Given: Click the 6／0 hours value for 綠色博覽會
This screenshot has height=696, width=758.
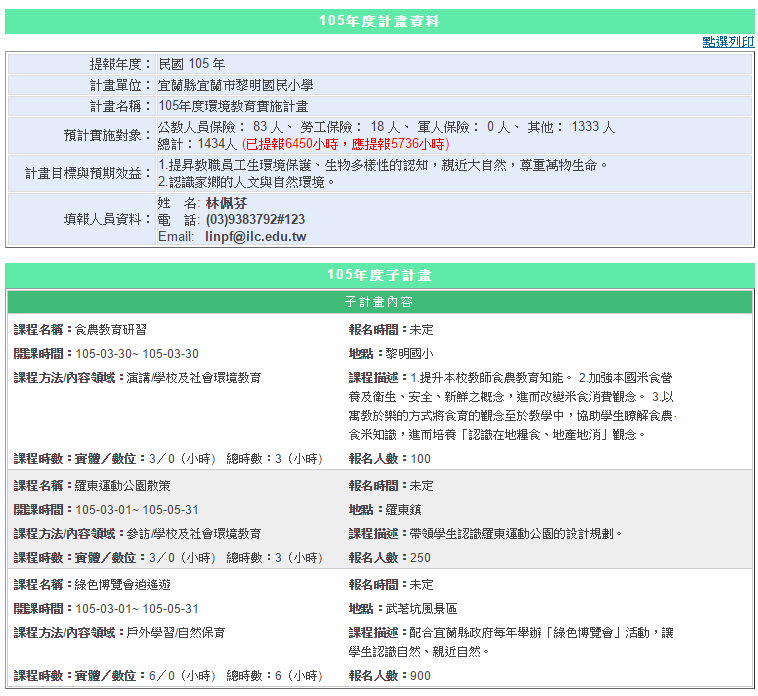Looking at the screenshot, I should coord(162,676).
